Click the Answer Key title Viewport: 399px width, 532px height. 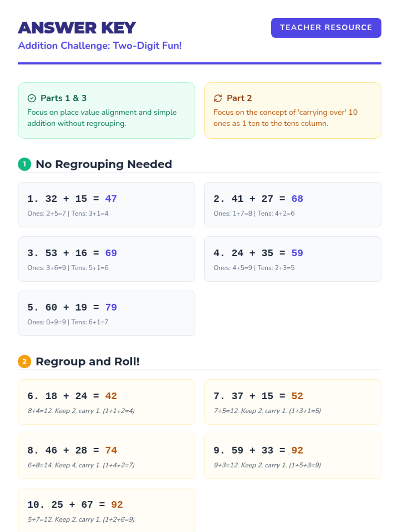click(x=77, y=28)
